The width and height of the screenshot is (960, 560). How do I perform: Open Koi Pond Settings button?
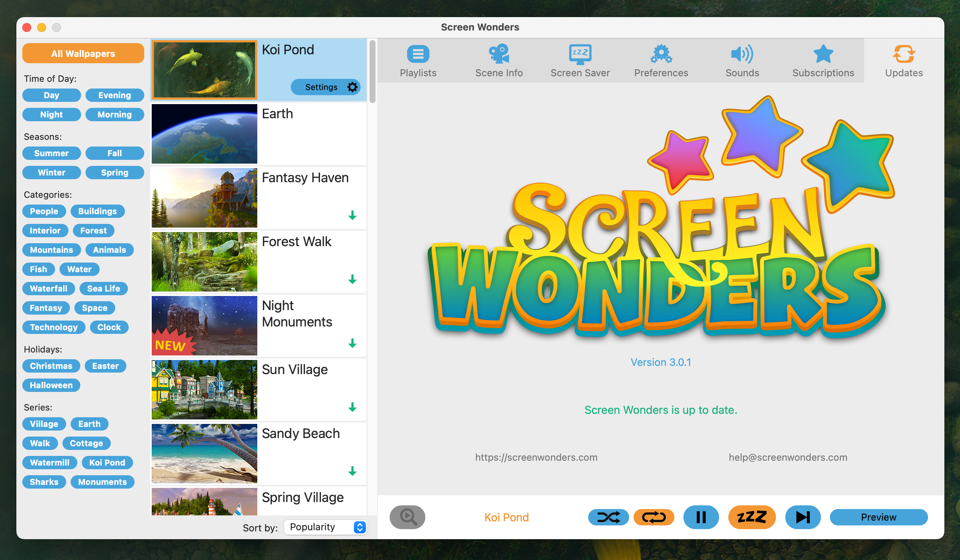[x=325, y=87]
